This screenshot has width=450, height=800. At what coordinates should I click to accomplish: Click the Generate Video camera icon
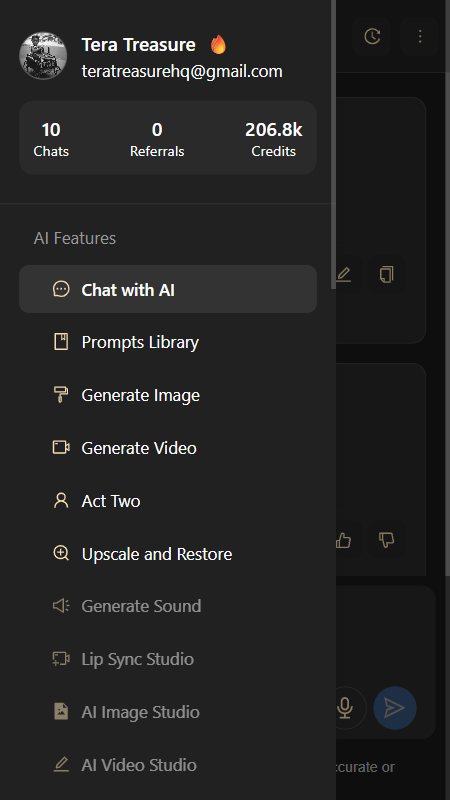tap(61, 448)
